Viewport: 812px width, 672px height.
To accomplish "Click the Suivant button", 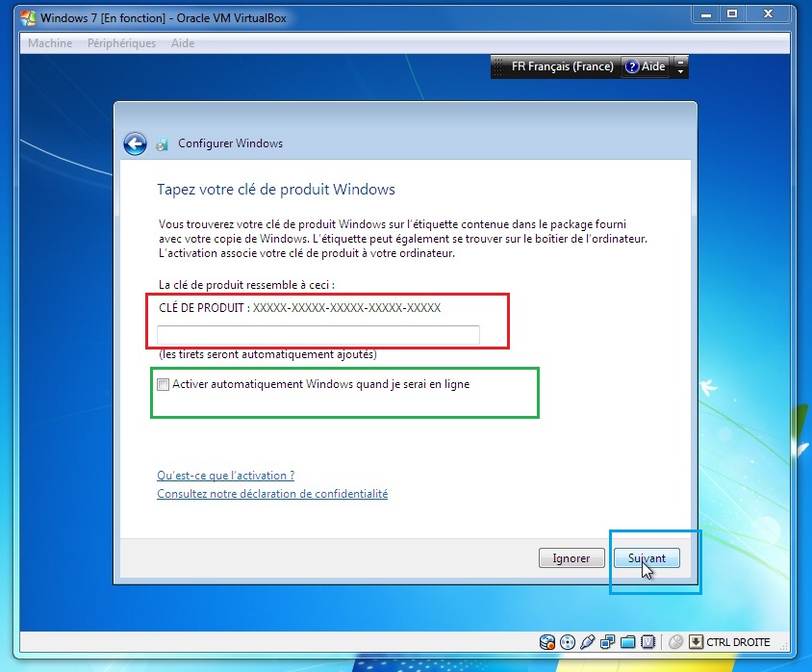I will pyautogui.click(x=647, y=558).
